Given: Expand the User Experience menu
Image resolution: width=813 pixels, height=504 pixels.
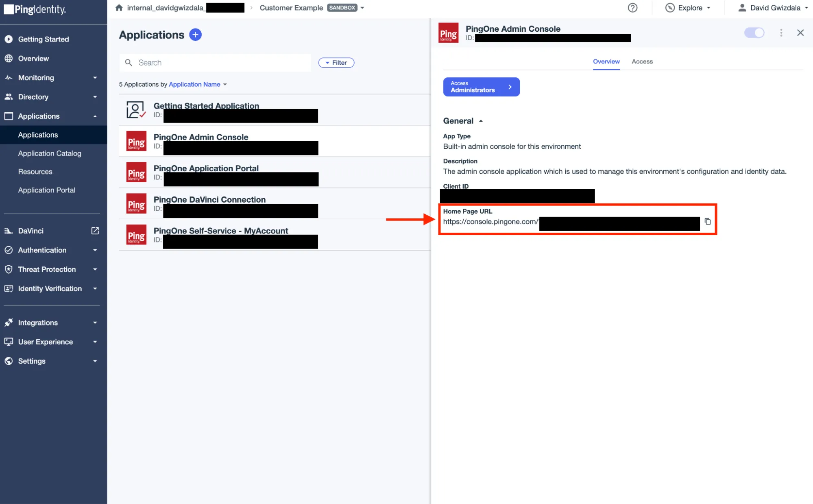Looking at the screenshot, I should [95, 342].
